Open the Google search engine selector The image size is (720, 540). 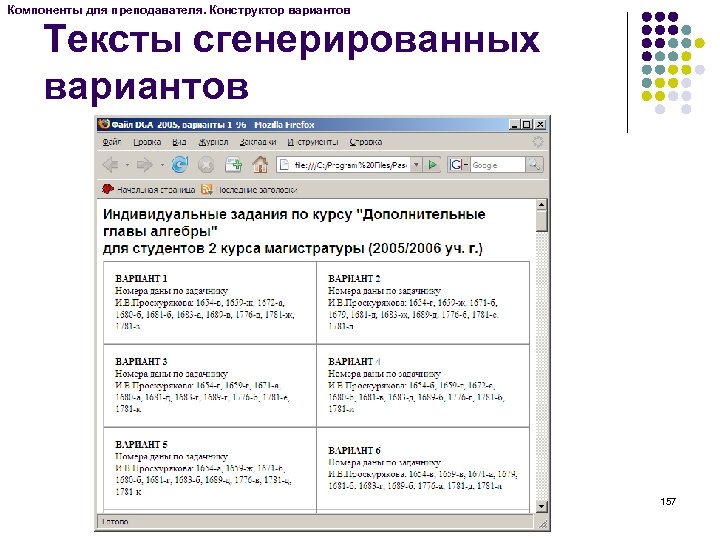click(458, 165)
